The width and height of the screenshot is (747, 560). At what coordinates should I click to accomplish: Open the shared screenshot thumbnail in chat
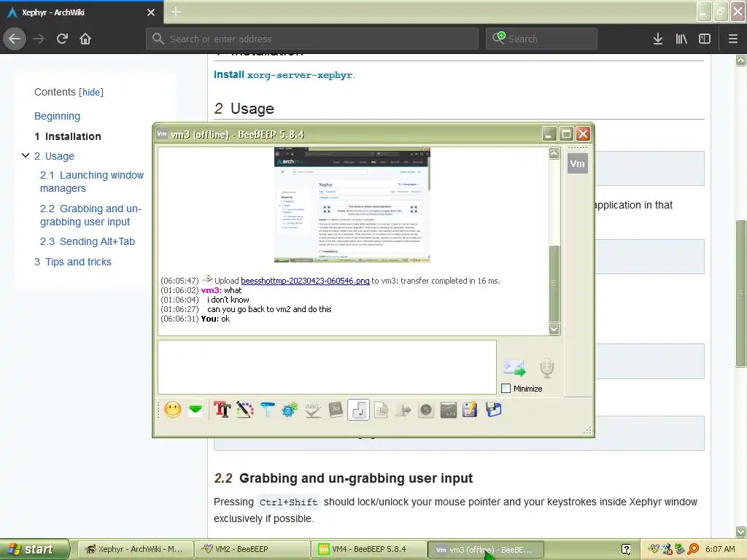(x=352, y=205)
